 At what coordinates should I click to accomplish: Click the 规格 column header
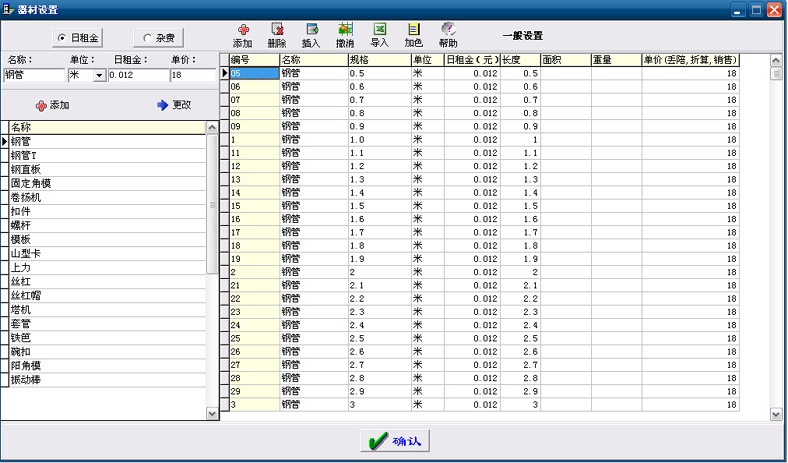click(378, 60)
